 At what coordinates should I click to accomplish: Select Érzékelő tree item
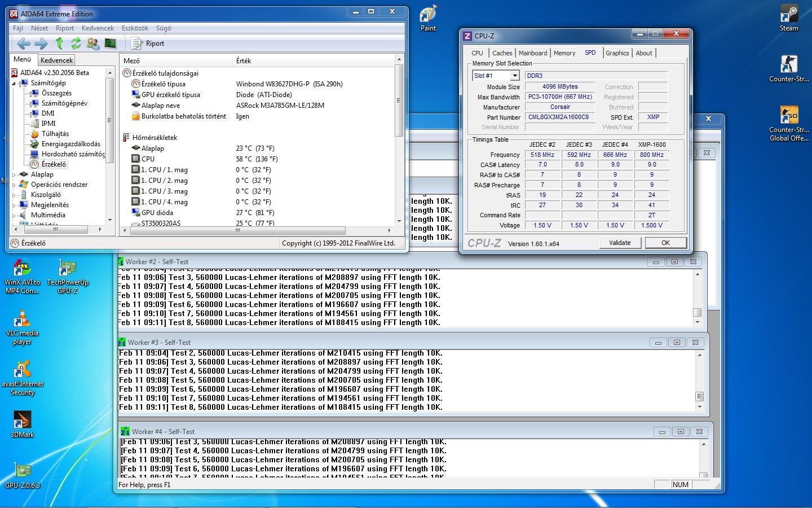pos(54,164)
